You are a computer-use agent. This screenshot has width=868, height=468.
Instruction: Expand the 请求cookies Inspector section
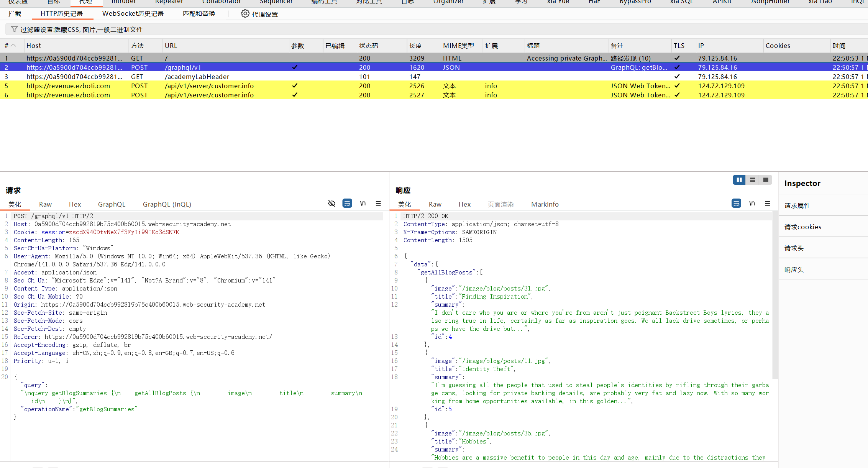[802, 227]
